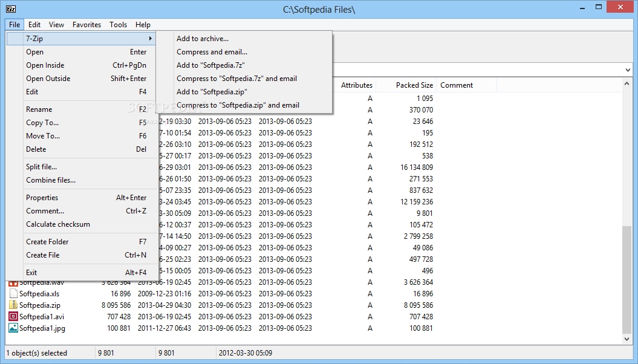Click status bar date 2012-03-30 05:09
638x364 pixels.
[246, 353]
